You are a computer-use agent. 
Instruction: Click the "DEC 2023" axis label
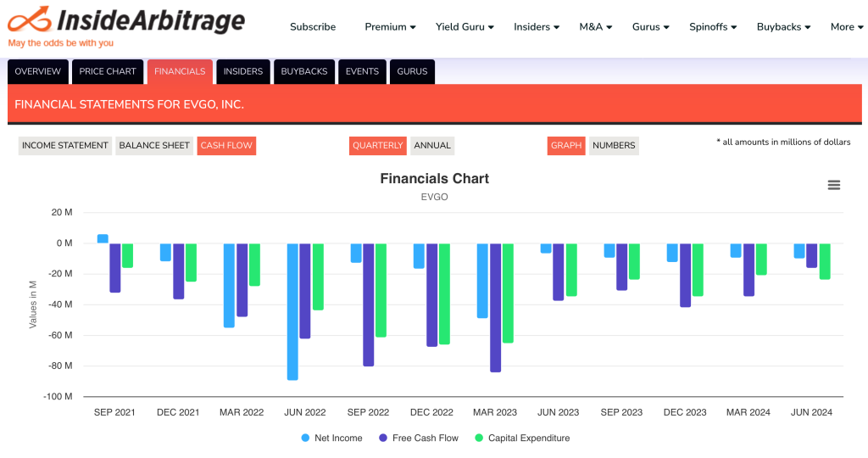tap(685, 412)
